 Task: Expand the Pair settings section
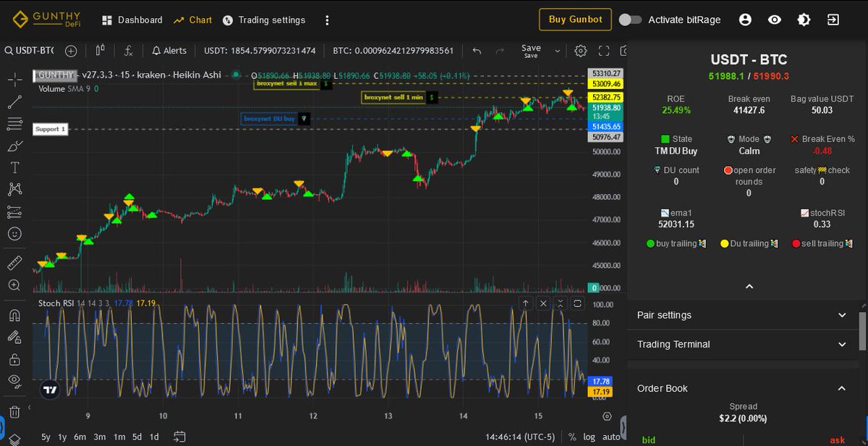[x=841, y=315]
